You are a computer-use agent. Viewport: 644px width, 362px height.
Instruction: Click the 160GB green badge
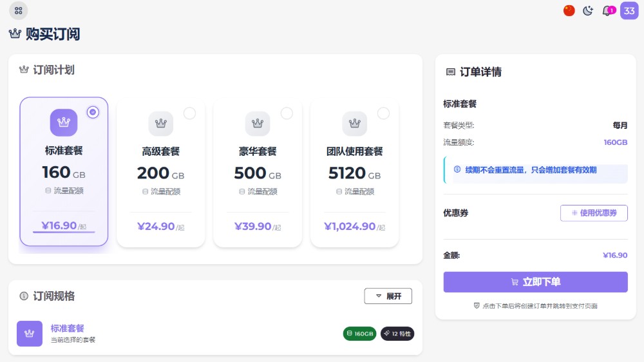360,333
